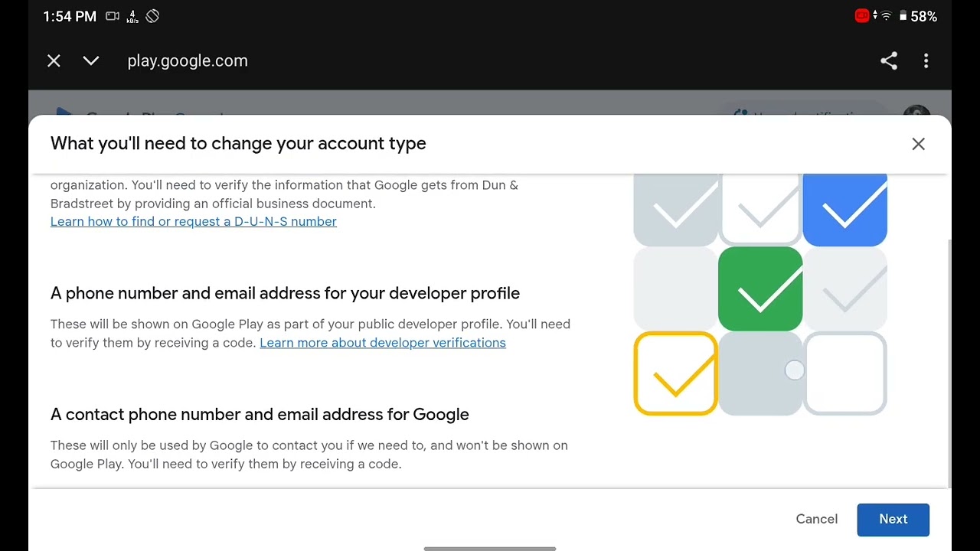Open D-U-N-S number help link
The image size is (980, 551).
[x=194, y=222]
